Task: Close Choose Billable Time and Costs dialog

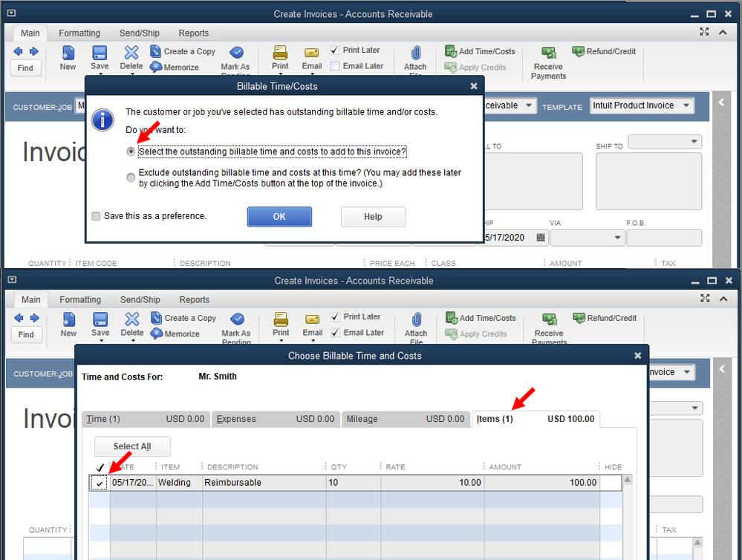Action: click(637, 356)
